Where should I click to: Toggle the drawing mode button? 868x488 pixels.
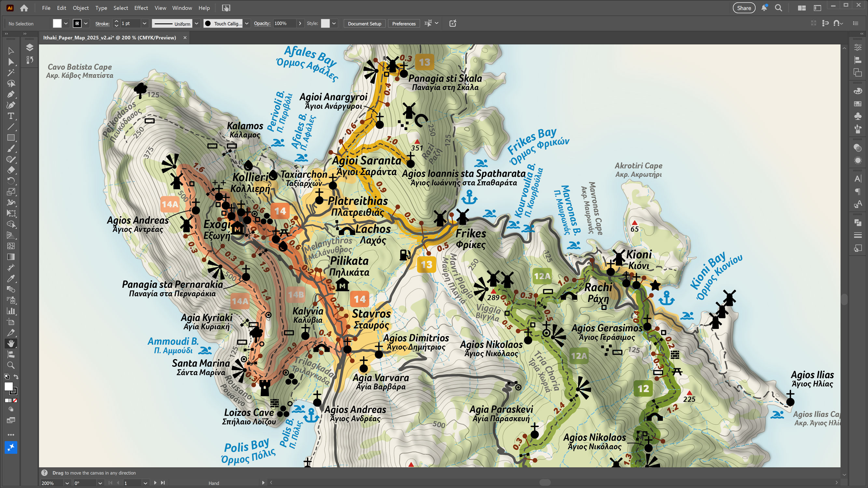point(11,409)
